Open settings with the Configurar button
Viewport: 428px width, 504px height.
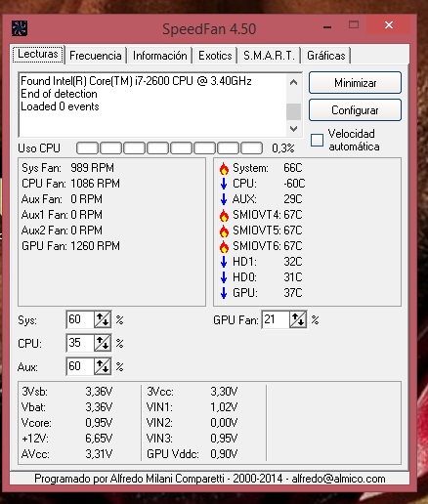click(355, 110)
